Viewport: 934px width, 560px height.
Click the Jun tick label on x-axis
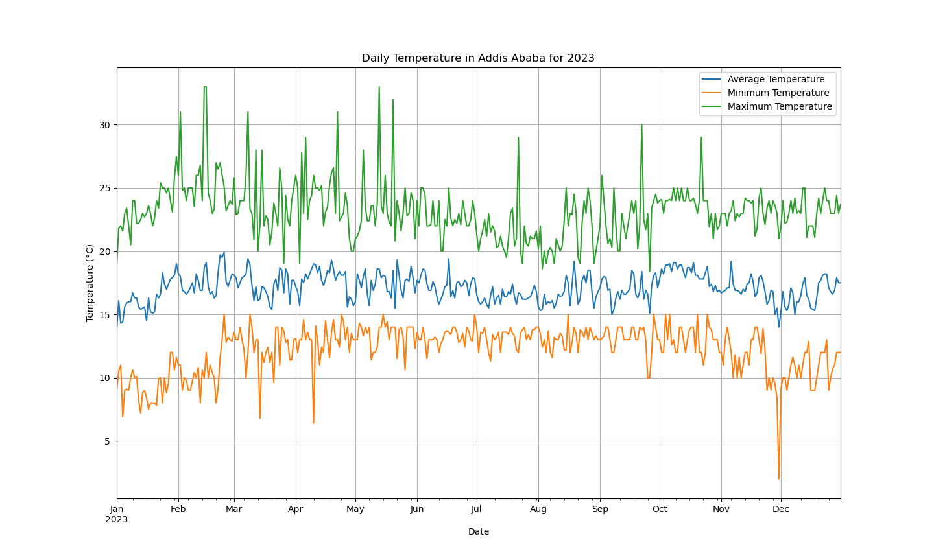coord(417,509)
